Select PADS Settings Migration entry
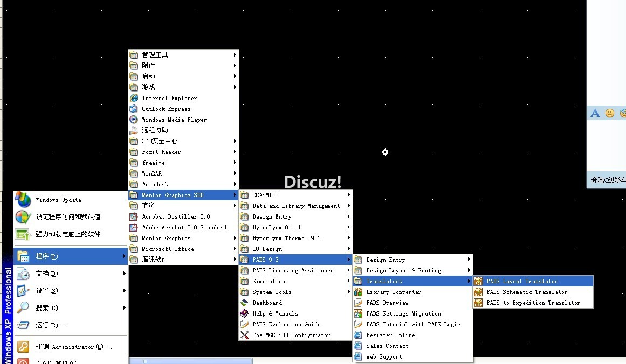626x364 pixels. click(403, 313)
